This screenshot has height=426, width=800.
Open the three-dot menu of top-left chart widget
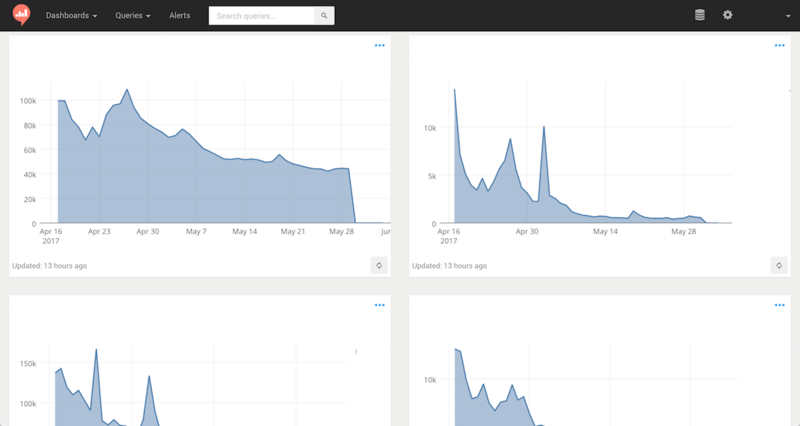tap(380, 45)
